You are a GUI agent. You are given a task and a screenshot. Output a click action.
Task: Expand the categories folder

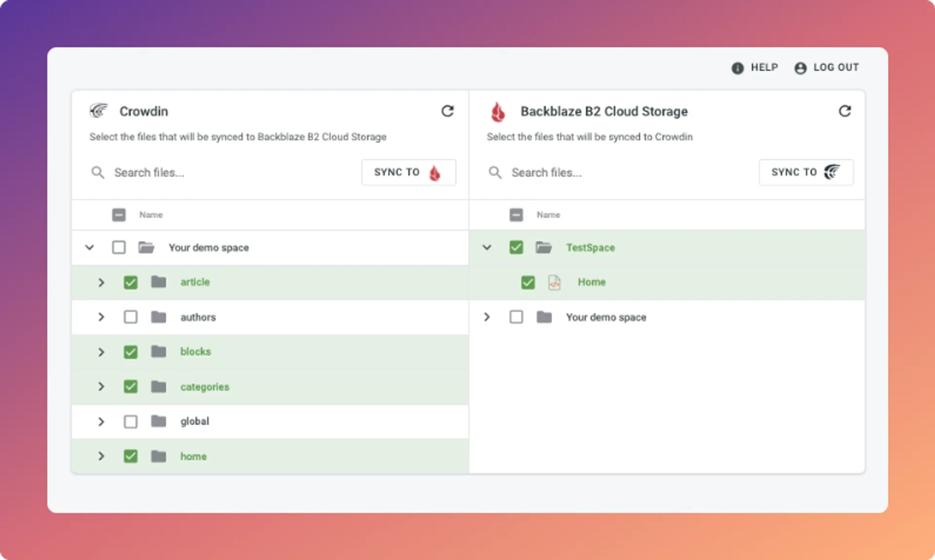click(101, 387)
